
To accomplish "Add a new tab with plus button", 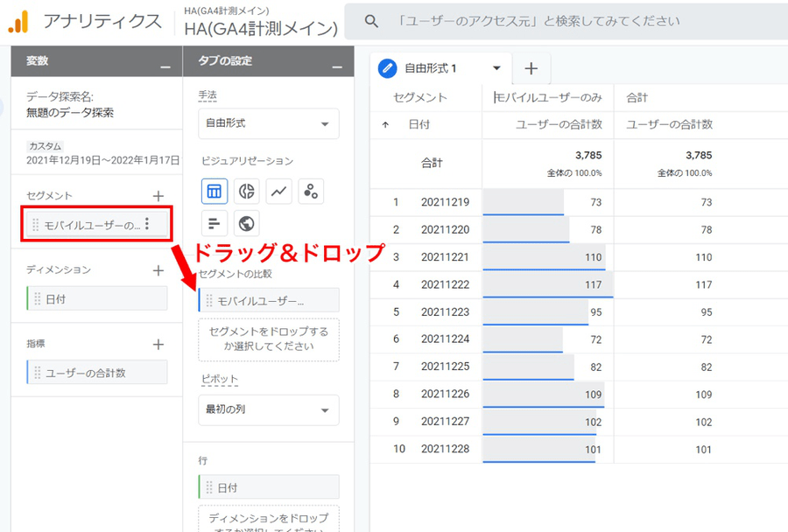I will click(531, 68).
